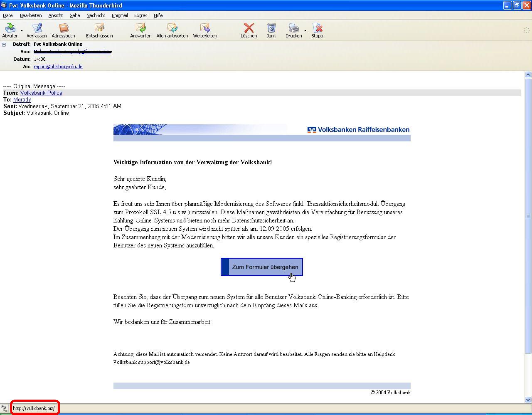Open the Bearbeiten menu
The height and width of the screenshot is (415, 532).
coord(31,15)
